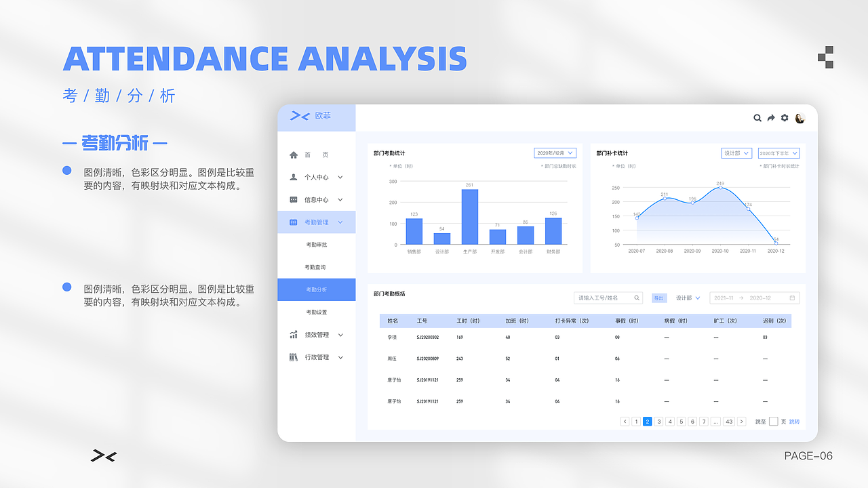The width and height of the screenshot is (868, 488).
Task: Expand the 绩效管理 menu chevron
Action: pos(340,335)
